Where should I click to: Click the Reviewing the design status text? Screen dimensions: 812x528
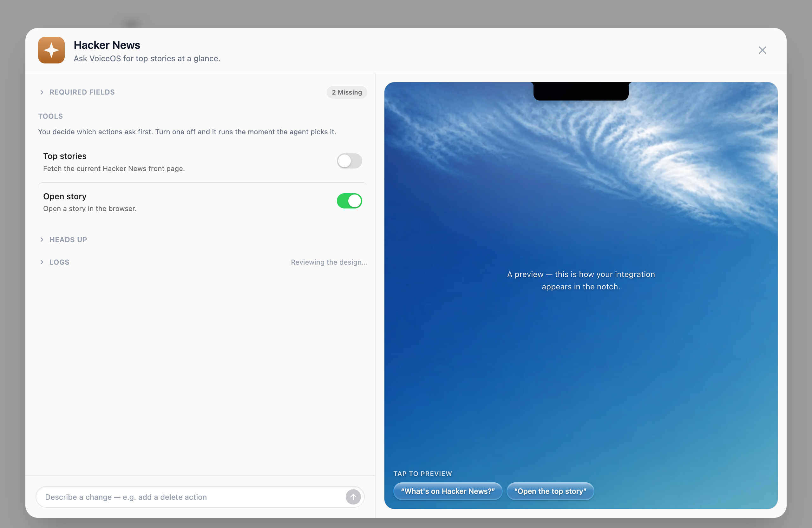(x=329, y=262)
